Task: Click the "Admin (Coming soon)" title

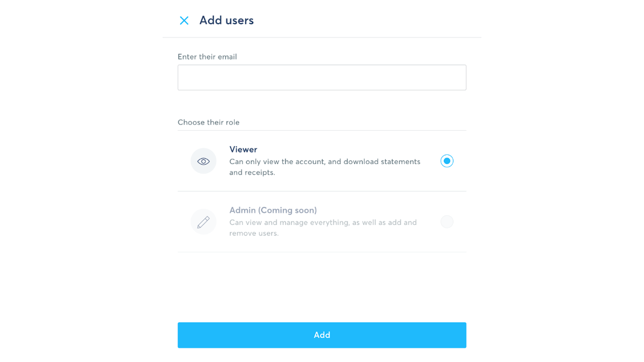Action: pyautogui.click(x=273, y=210)
